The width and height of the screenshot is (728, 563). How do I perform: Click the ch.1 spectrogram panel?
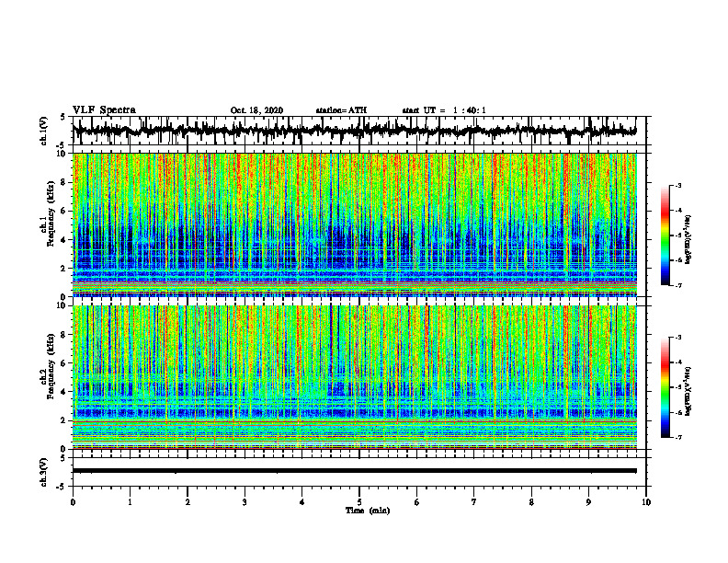(354, 224)
